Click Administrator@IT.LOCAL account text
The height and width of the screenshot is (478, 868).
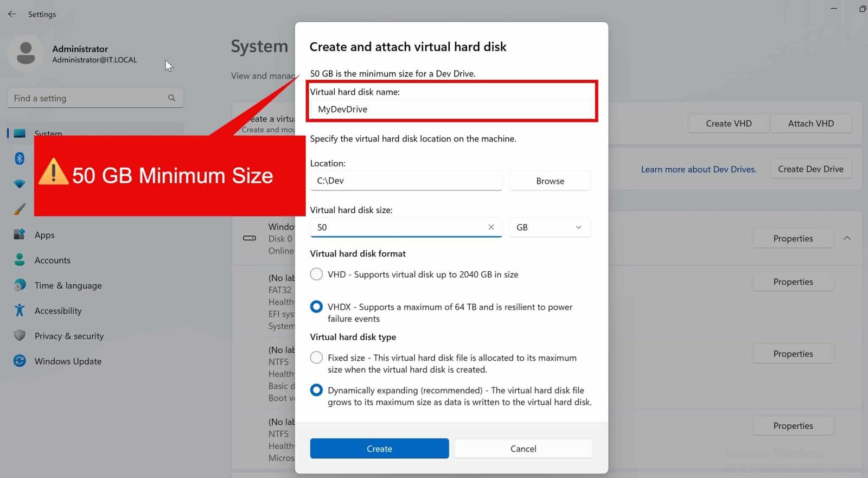[94, 60]
